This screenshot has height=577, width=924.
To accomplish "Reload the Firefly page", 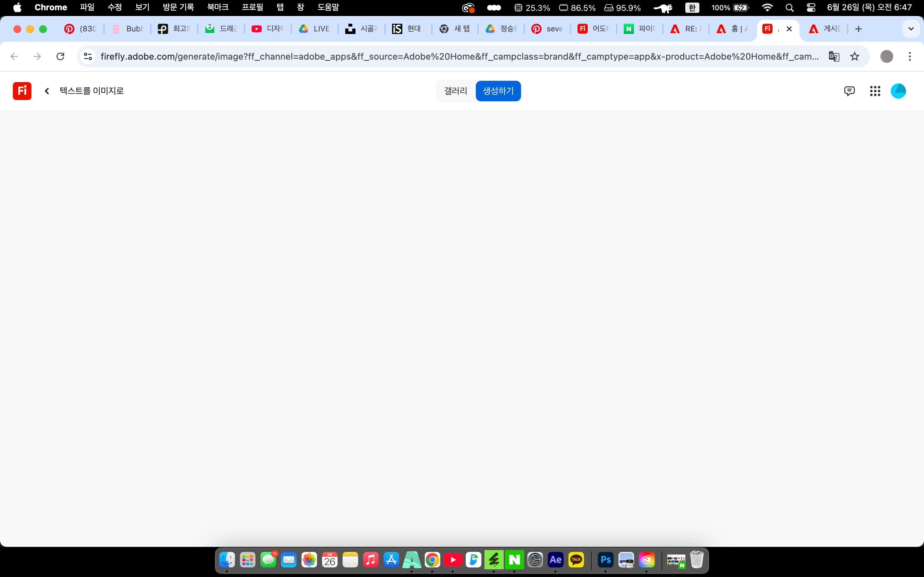I will (x=60, y=56).
